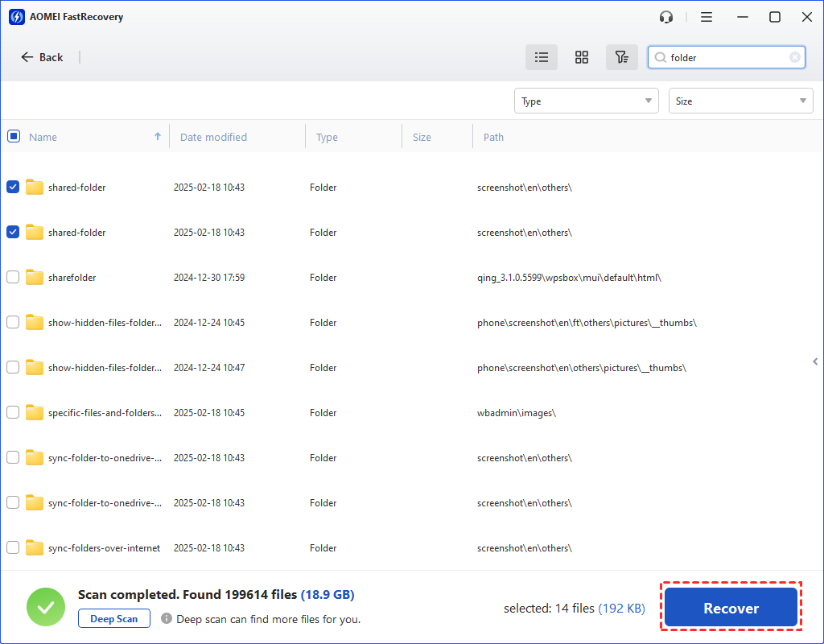824x644 pixels.
Task: Switch to grid thumbnail view
Action: pos(582,57)
